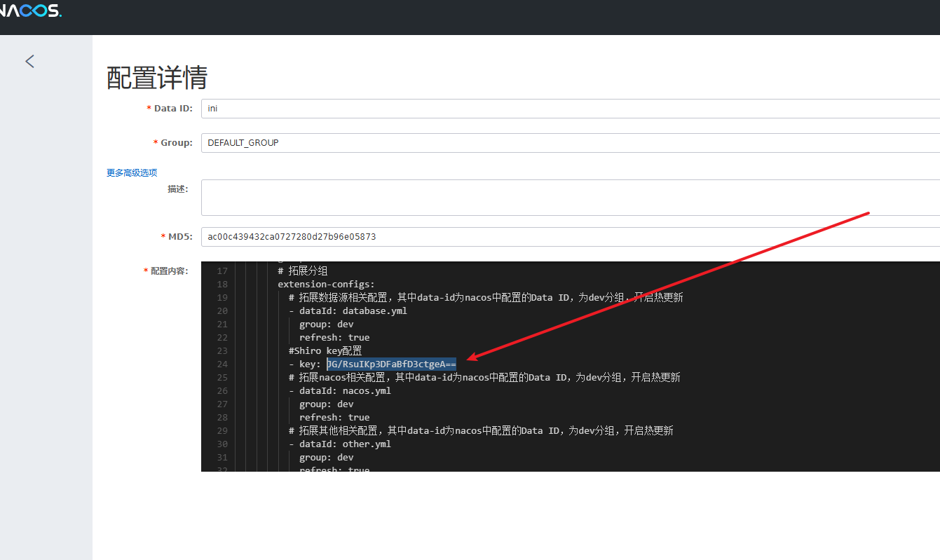Click group: dev on line 21
Screen dimensions: 940x560
[326, 325]
